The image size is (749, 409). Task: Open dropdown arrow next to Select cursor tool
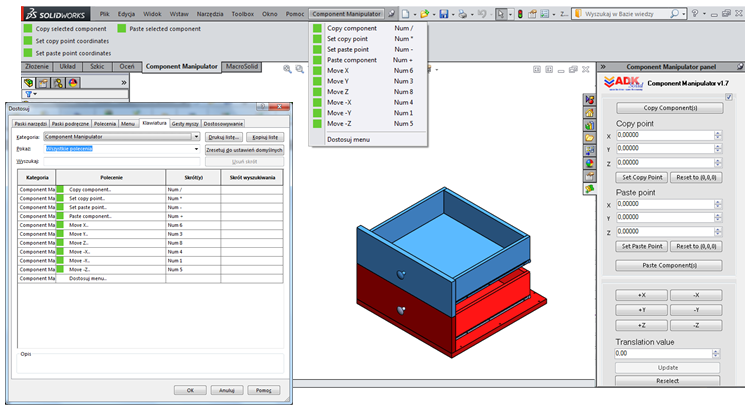pyautogui.click(x=510, y=14)
